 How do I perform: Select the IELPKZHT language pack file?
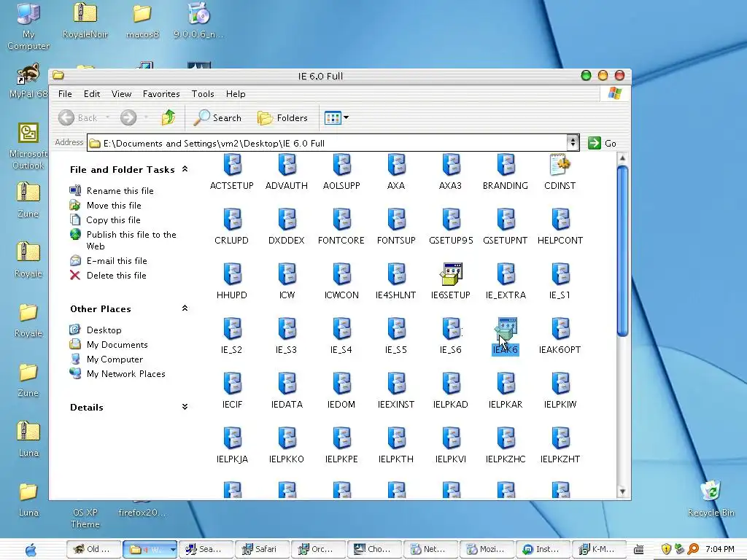click(560, 446)
